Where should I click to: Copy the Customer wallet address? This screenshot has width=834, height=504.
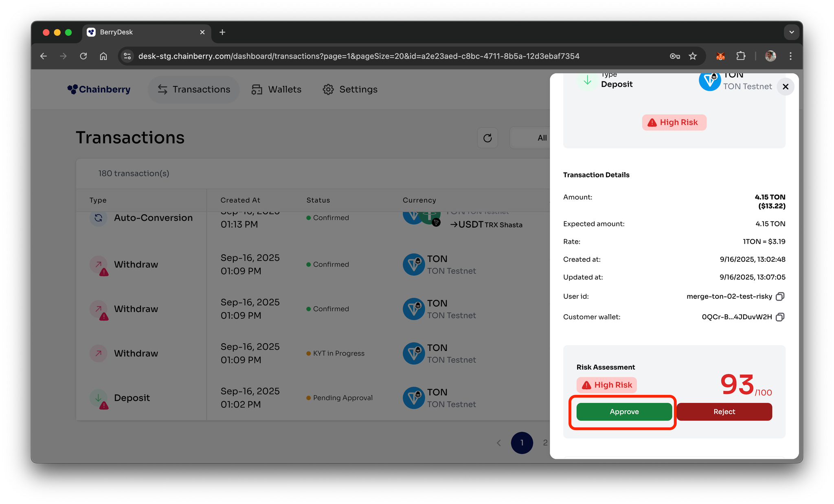click(x=780, y=317)
